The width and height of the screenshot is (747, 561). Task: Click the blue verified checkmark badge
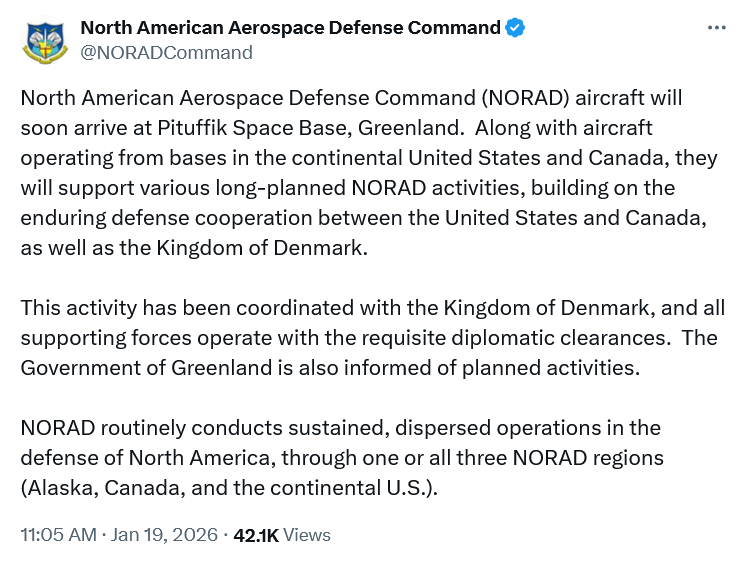[x=515, y=28]
